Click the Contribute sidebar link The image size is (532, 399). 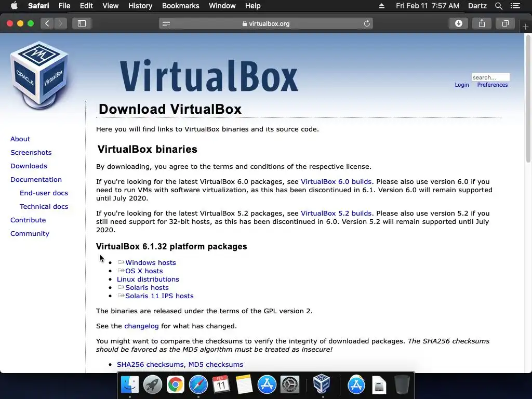click(28, 220)
